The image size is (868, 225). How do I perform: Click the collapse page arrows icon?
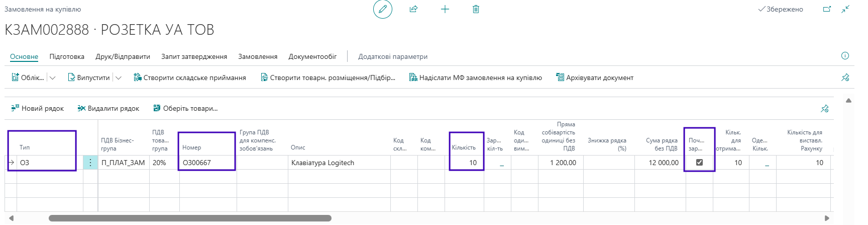click(845, 9)
